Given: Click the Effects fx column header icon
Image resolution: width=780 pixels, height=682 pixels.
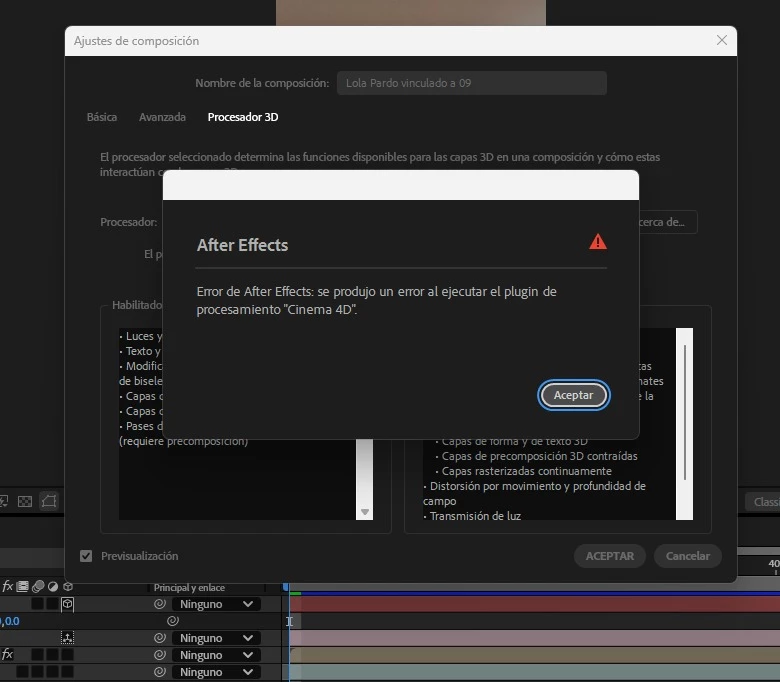Looking at the screenshot, I should (x=7, y=586).
